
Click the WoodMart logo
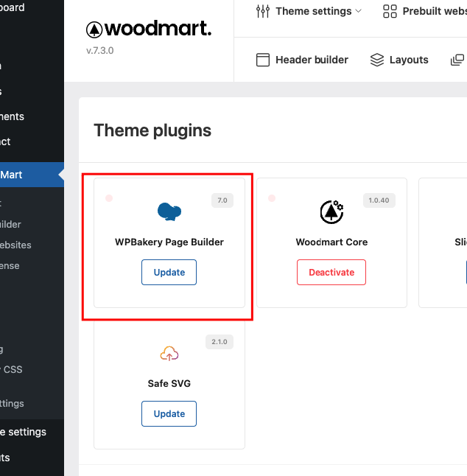coord(149,29)
